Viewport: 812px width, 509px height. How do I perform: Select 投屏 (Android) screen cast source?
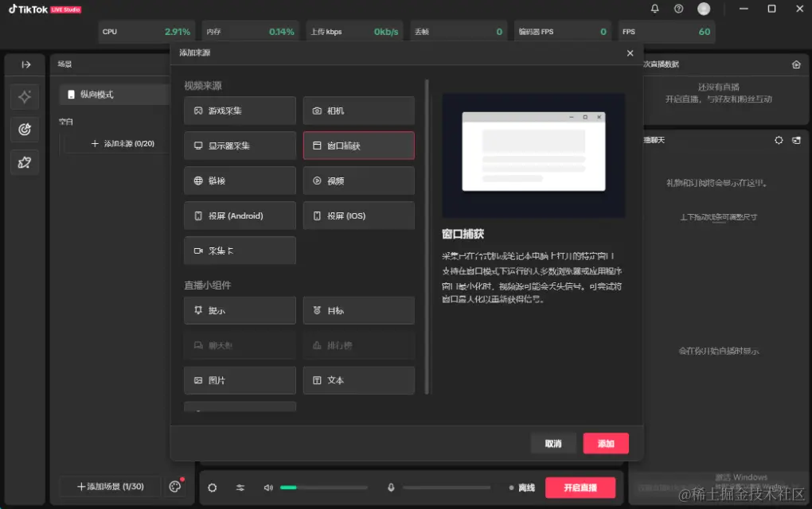click(240, 216)
